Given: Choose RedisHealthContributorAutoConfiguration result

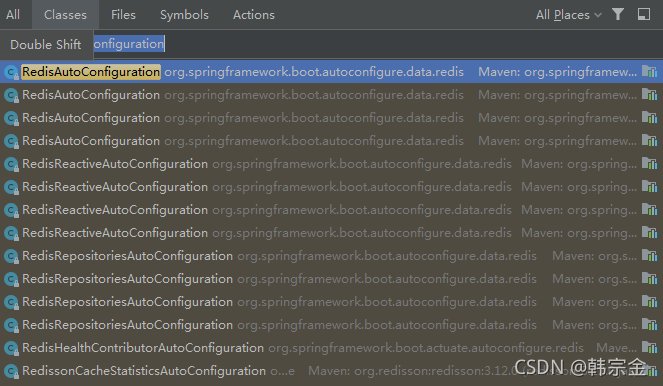Looking at the screenshot, I should coord(332,348).
